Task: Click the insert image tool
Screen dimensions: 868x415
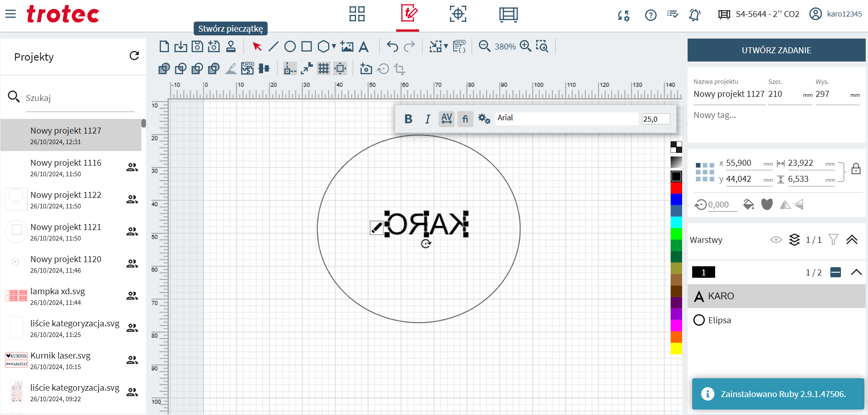Action: (347, 46)
